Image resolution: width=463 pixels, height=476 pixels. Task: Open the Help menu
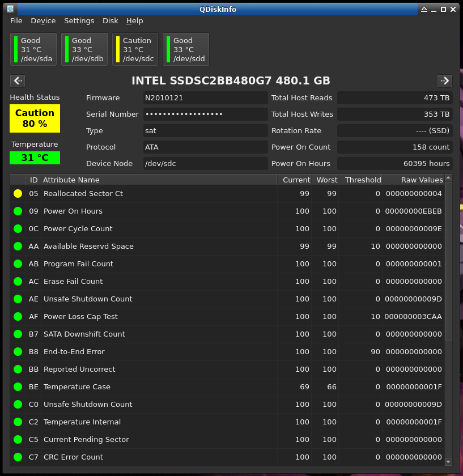tap(134, 20)
